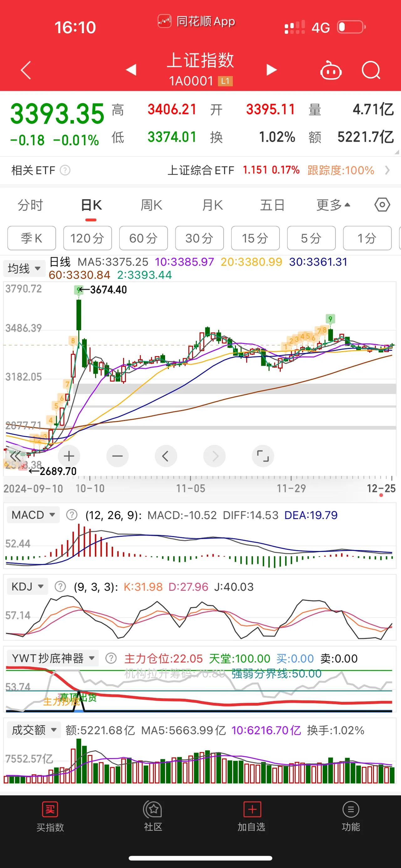Switch to 周K tab
Screen dimensions: 401x868
point(151,205)
